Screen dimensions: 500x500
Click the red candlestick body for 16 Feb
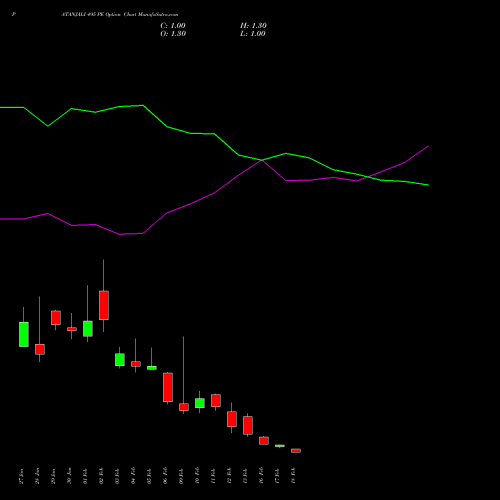point(264,441)
